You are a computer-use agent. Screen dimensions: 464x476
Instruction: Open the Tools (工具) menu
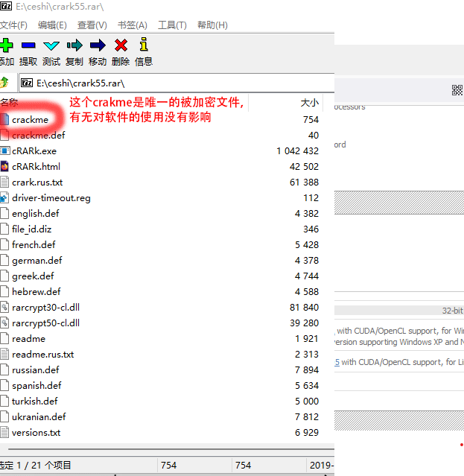(x=172, y=25)
